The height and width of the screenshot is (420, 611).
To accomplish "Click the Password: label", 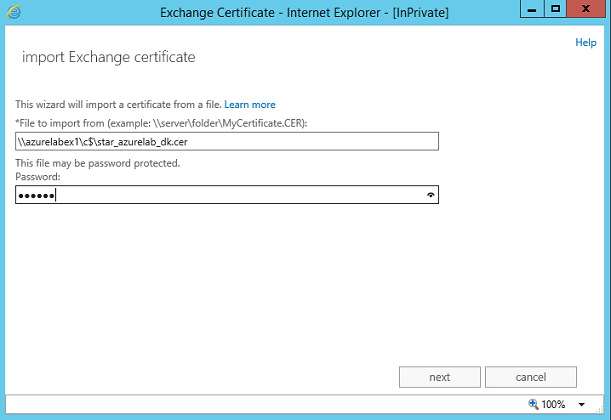I will pyautogui.click(x=38, y=176).
